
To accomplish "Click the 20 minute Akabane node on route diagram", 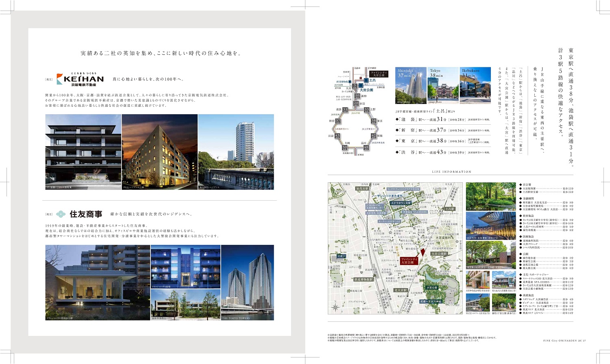I will pyautogui.click(x=356, y=103).
